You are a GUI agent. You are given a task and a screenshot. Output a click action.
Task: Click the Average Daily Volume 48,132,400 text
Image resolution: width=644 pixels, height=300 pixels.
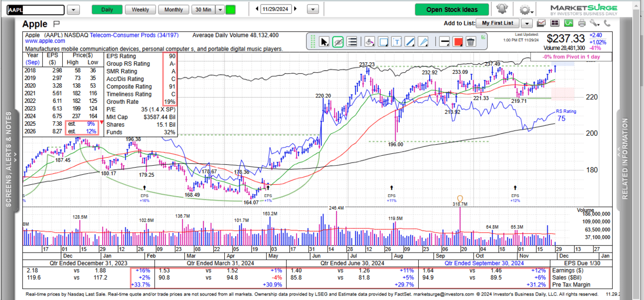(x=235, y=35)
